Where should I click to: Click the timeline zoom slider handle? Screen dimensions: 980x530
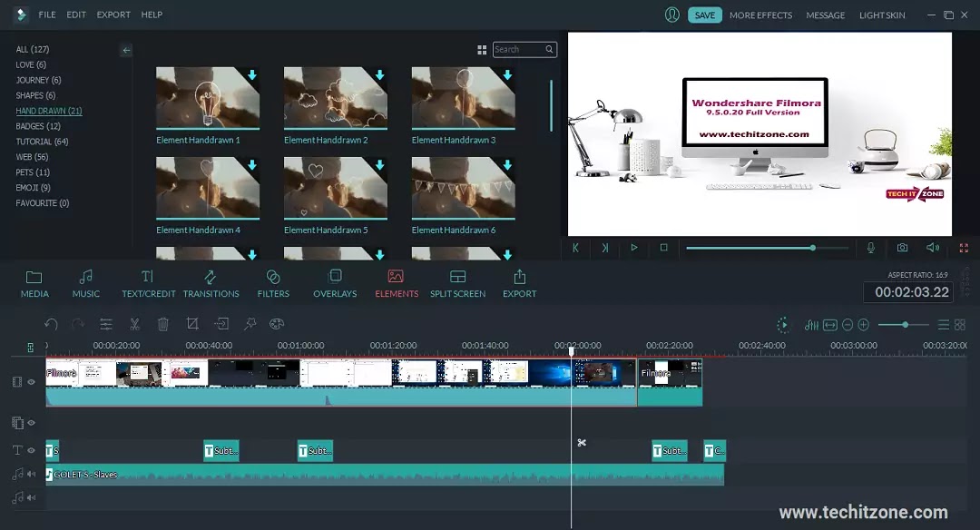click(x=905, y=324)
